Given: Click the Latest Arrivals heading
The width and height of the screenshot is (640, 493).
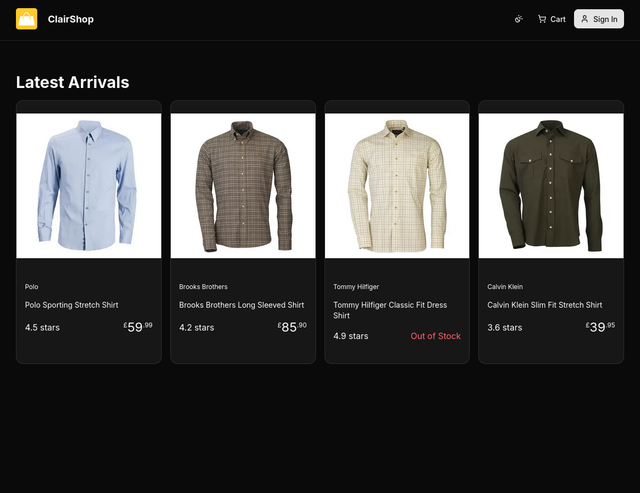Looking at the screenshot, I should coord(73,82).
